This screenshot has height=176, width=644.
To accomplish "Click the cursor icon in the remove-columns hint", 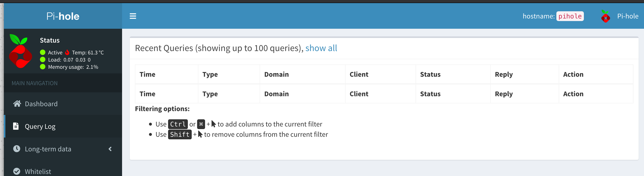I will click(x=200, y=134).
